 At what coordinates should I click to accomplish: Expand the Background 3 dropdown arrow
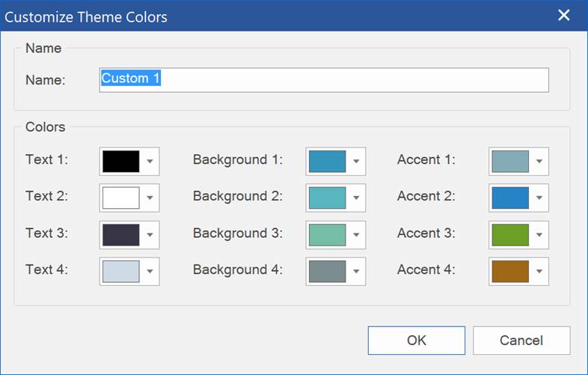click(356, 235)
